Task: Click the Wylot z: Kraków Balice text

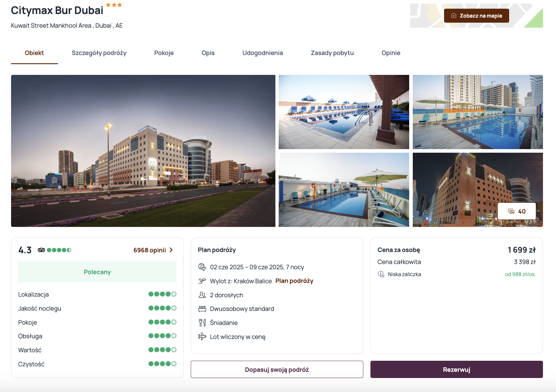Action: tap(241, 281)
